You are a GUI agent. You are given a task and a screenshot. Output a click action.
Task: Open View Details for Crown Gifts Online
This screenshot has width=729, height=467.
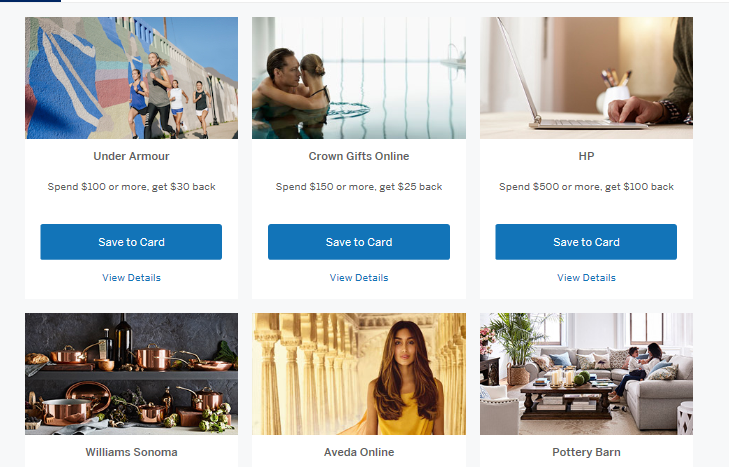click(359, 278)
